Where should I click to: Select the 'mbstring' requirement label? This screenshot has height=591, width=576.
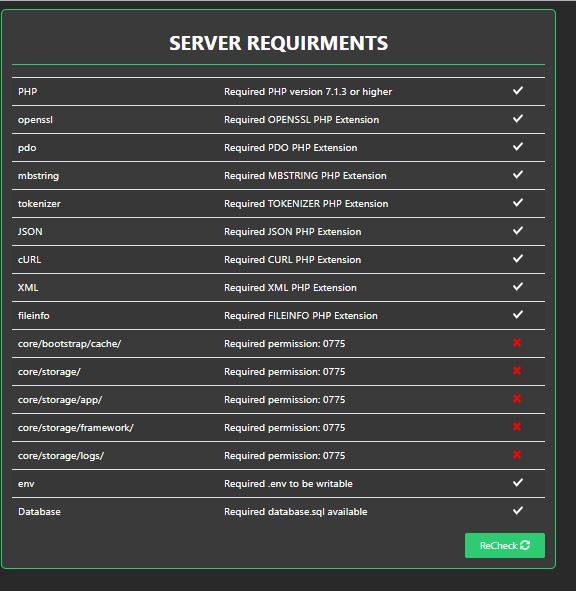[x=38, y=176]
